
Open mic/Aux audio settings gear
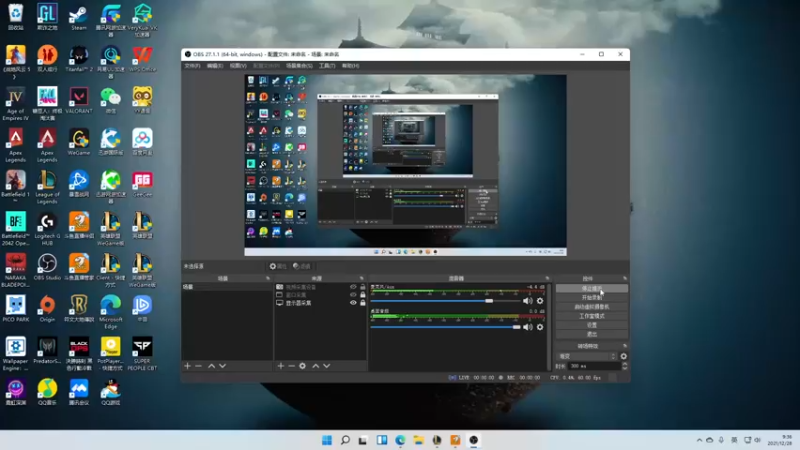[540, 301]
